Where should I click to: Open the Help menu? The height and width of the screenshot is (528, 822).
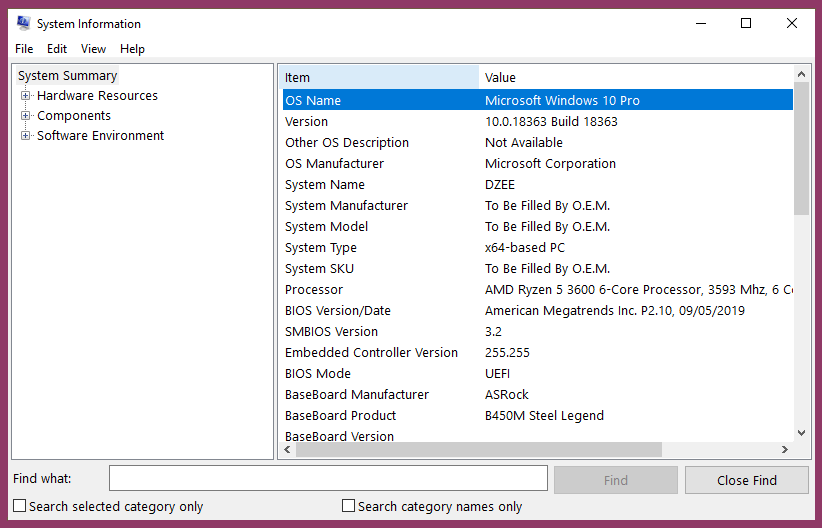pos(132,49)
